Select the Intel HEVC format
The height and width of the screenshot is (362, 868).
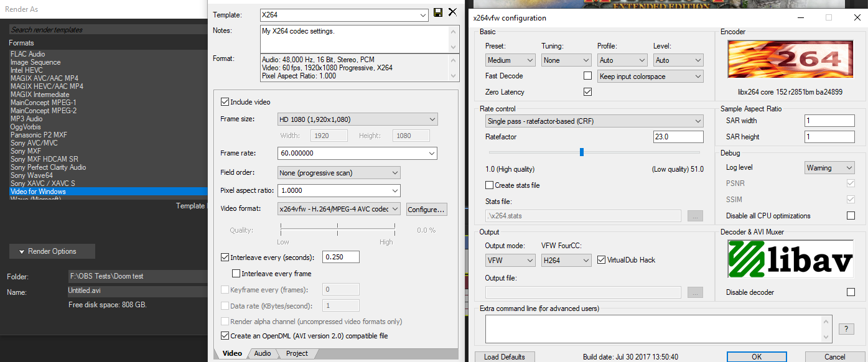[x=108, y=70]
